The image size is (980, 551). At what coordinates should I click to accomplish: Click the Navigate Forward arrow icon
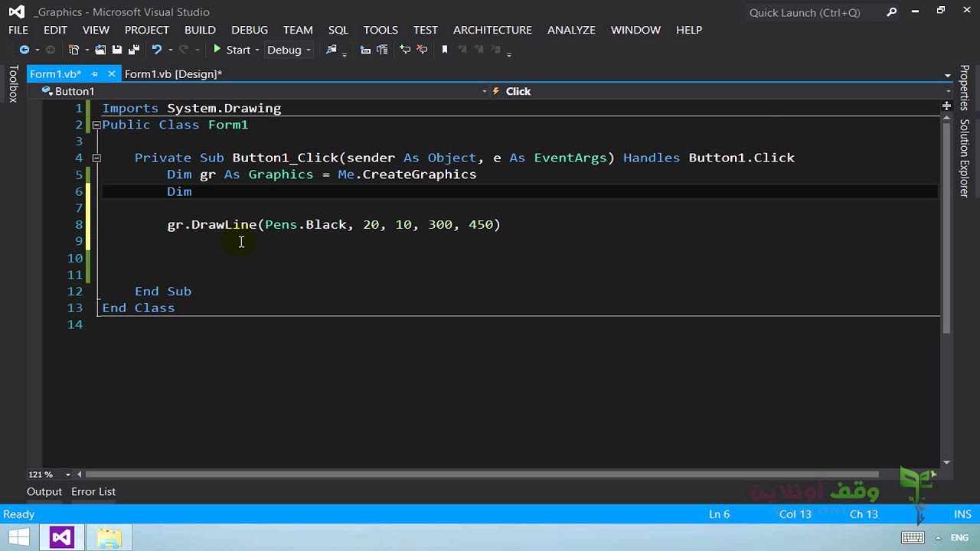click(x=51, y=50)
